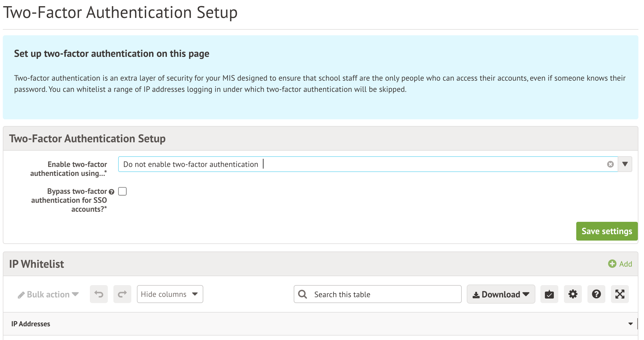Click the select rows checkmark icon
The image size is (644, 340).
tap(549, 294)
